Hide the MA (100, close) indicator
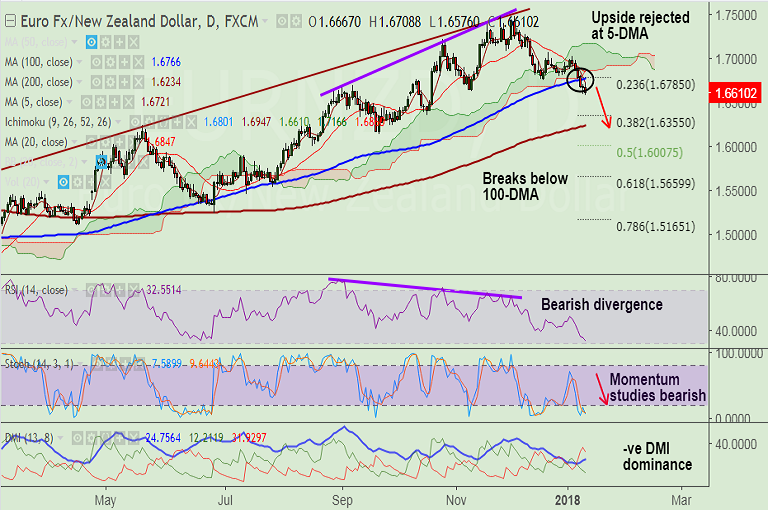 click(96, 62)
